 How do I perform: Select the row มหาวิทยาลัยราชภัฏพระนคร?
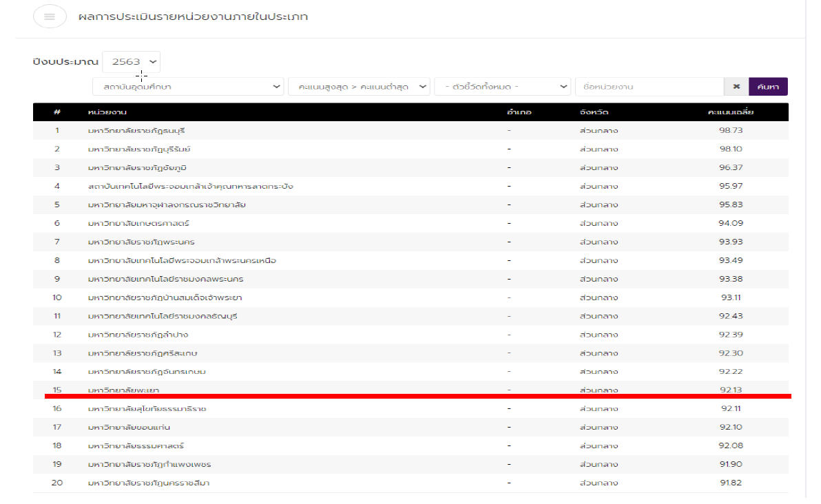click(x=410, y=242)
